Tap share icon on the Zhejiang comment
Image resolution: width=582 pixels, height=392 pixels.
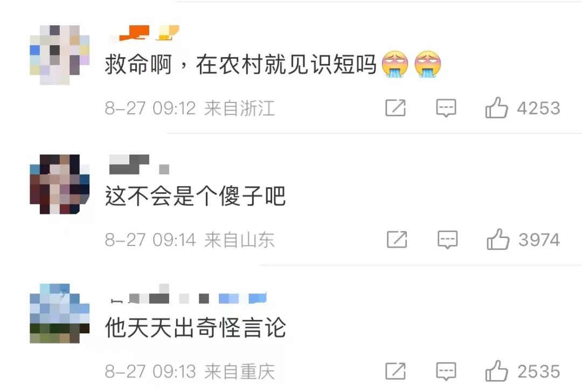point(396,108)
